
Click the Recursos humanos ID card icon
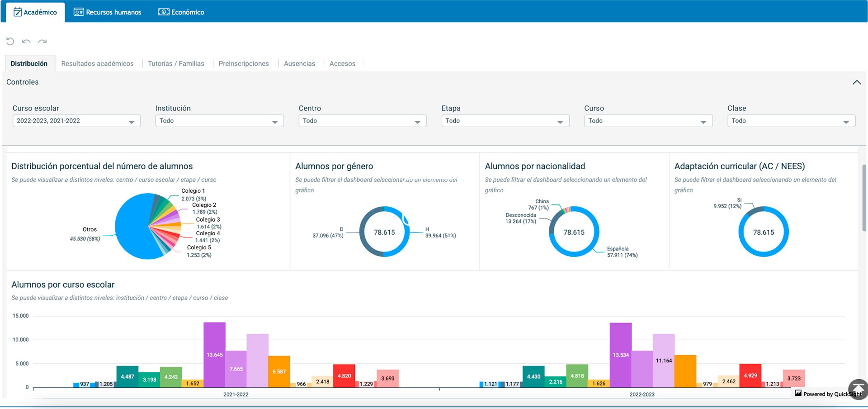(79, 12)
